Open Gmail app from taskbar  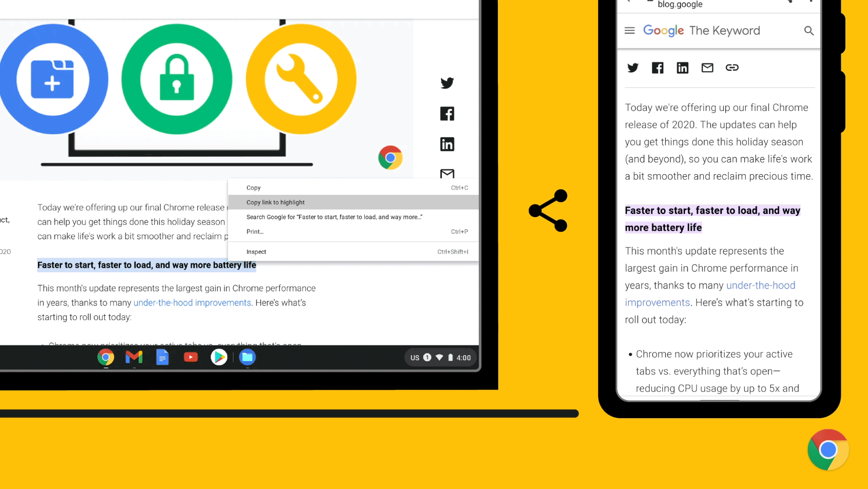click(134, 357)
